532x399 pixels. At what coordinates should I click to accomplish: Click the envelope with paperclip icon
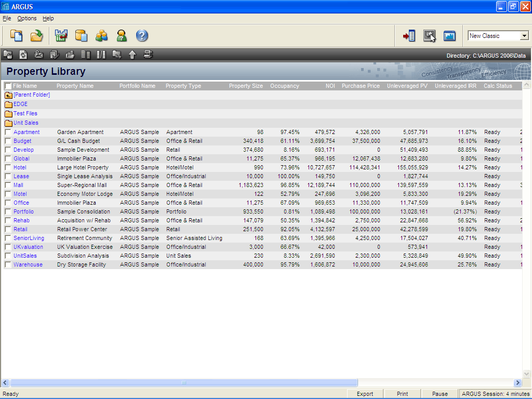point(38,54)
